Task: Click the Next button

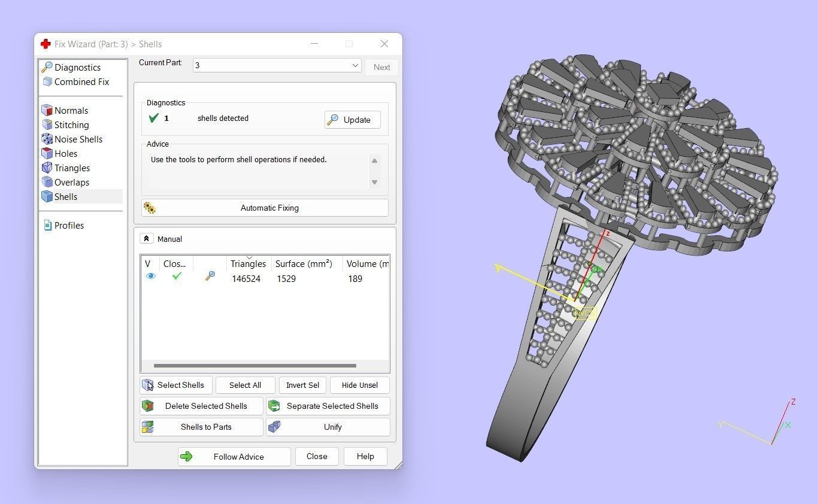Action: point(381,67)
